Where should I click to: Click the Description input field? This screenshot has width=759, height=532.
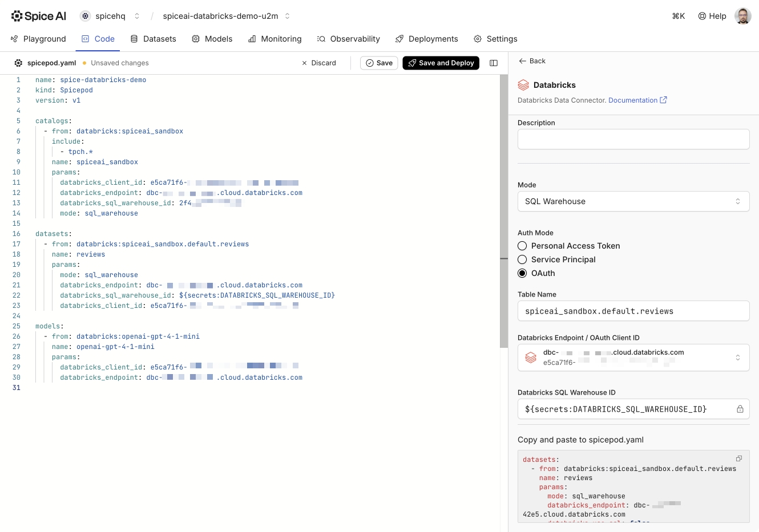tap(633, 139)
